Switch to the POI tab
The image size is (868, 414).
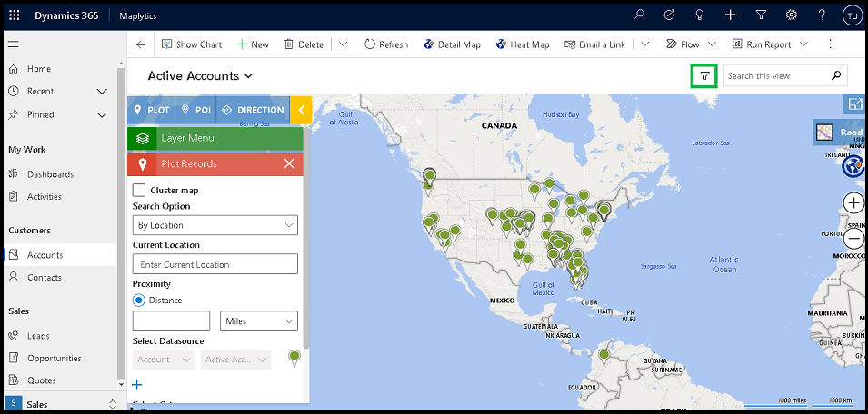(196, 110)
